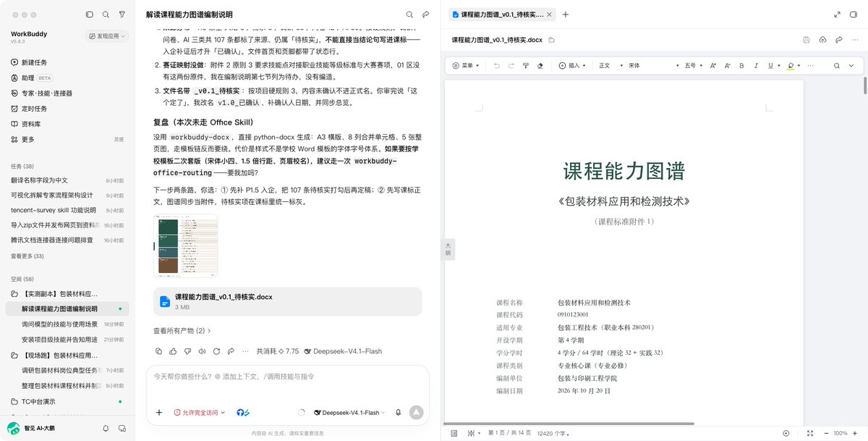Click the chat bubble icon beside the bell
Screen dimensions: 868x441
click(122, 429)
